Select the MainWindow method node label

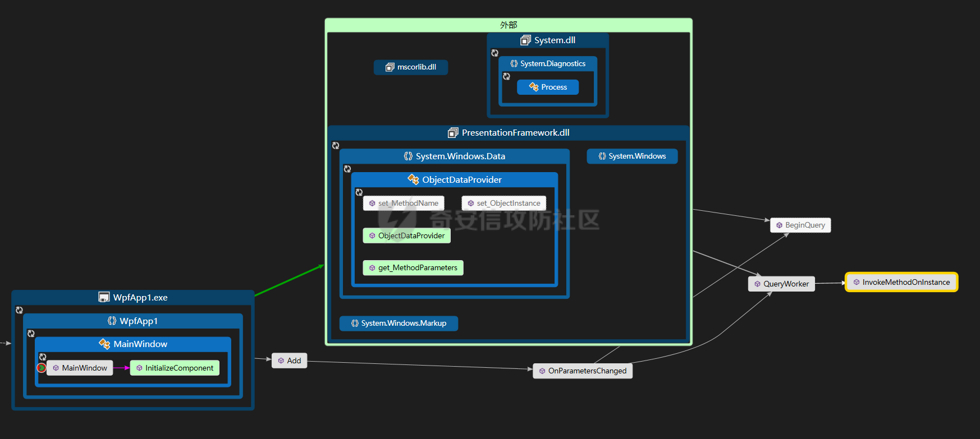[84, 368]
